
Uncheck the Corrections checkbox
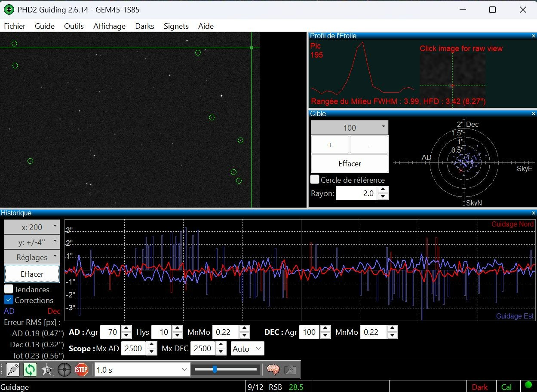[x=9, y=300]
